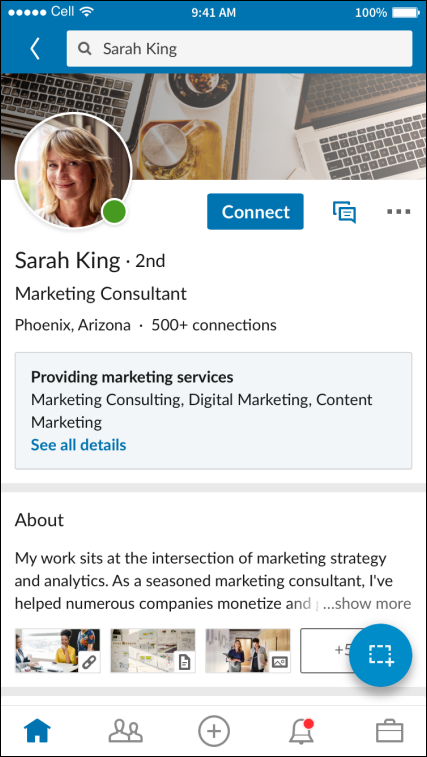Screen dimensions: 427x757
Task: Open the three-dot more options menu
Action: 399,211
